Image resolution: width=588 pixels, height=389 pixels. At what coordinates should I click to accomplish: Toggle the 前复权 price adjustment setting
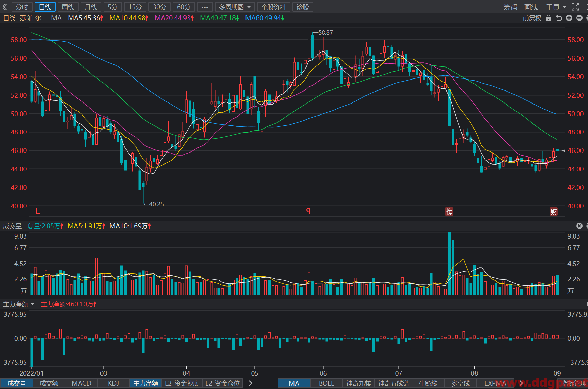(532, 18)
